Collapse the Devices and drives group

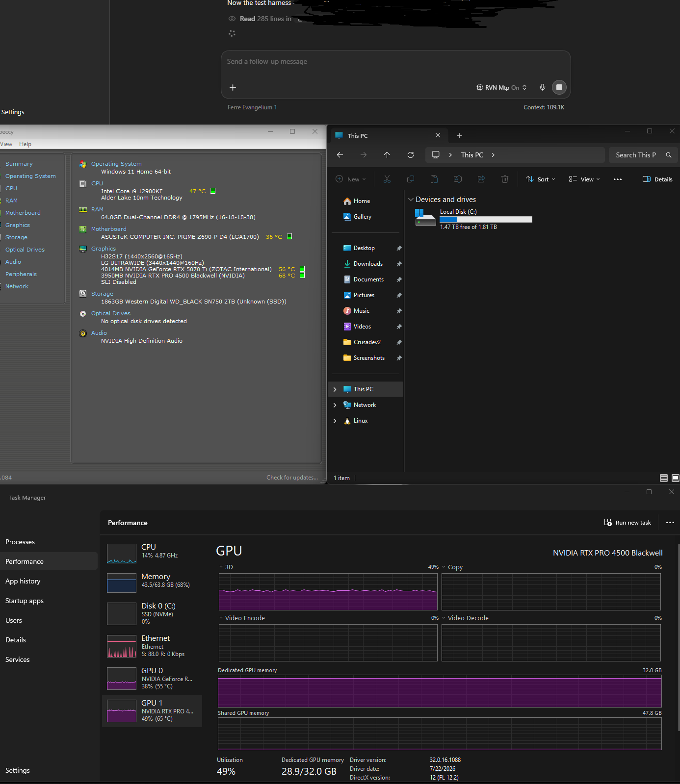(411, 200)
